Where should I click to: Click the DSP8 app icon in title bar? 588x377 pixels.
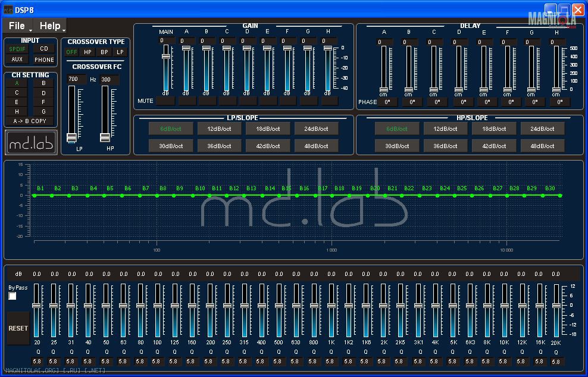click(8, 10)
